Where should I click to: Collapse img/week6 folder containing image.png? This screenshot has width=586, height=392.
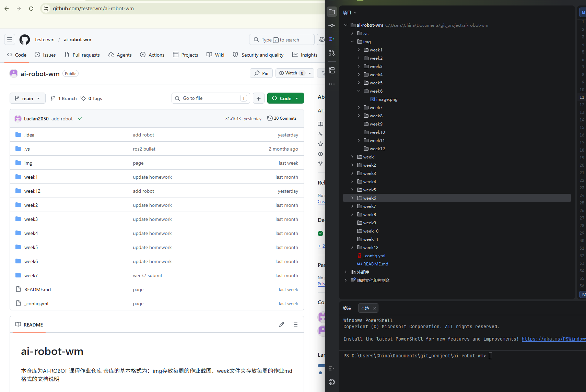click(x=359, y=91)
